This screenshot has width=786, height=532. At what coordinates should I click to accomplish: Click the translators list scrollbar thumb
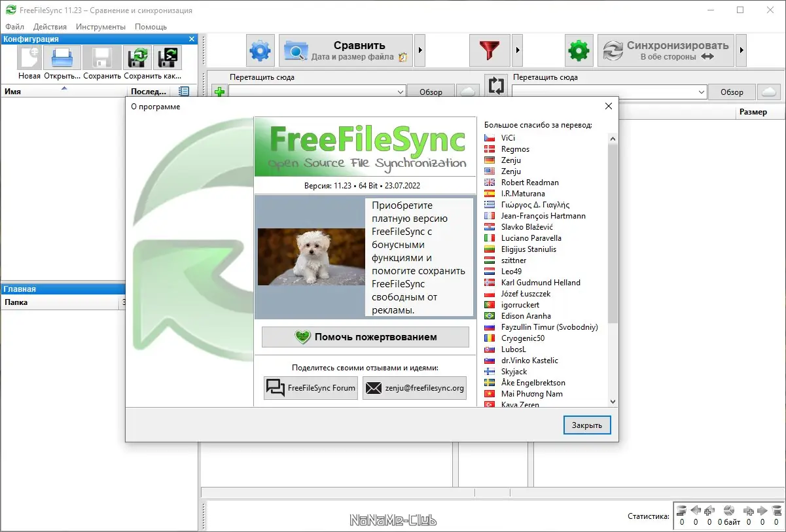[x=613, y=232]
